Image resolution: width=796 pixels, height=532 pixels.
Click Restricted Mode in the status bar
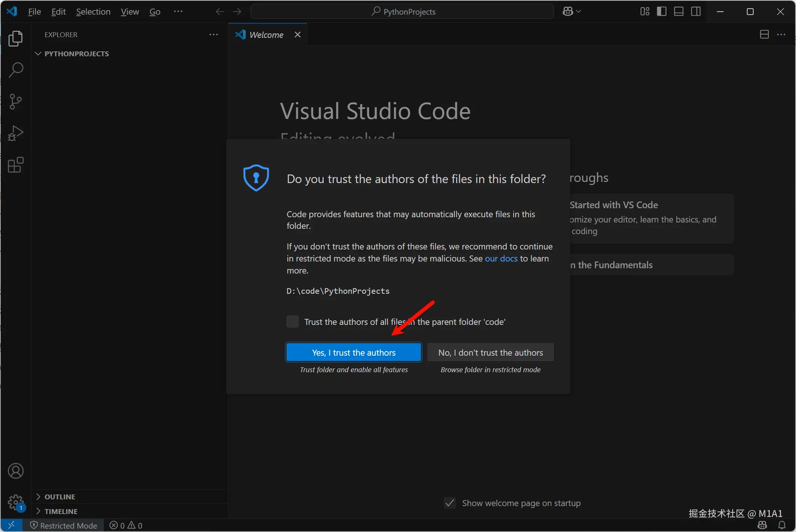coord(63,525)
